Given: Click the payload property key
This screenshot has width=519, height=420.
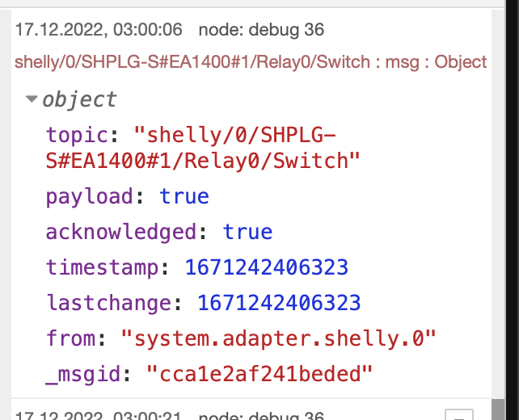Looking at the screenshot, I should point(90,197).
